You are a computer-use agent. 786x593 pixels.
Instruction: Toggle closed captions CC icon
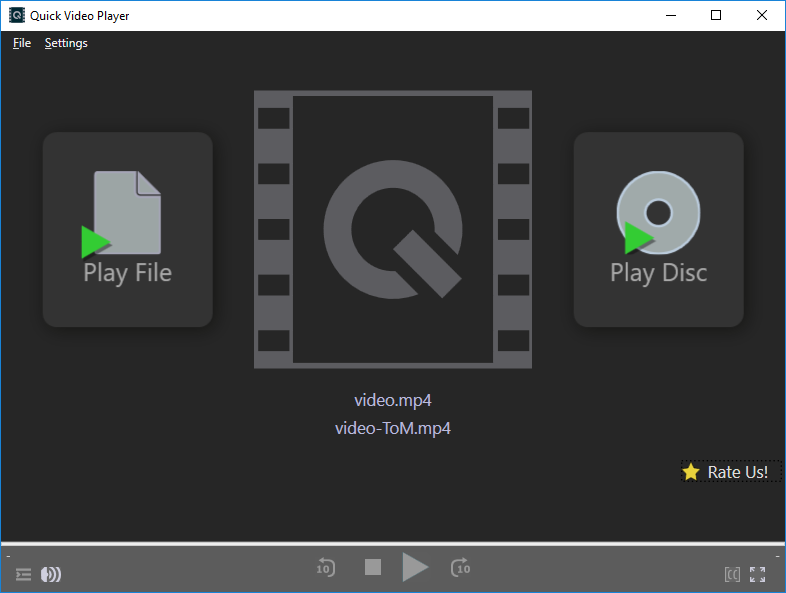pyautogui.click(x=732, y=574)
